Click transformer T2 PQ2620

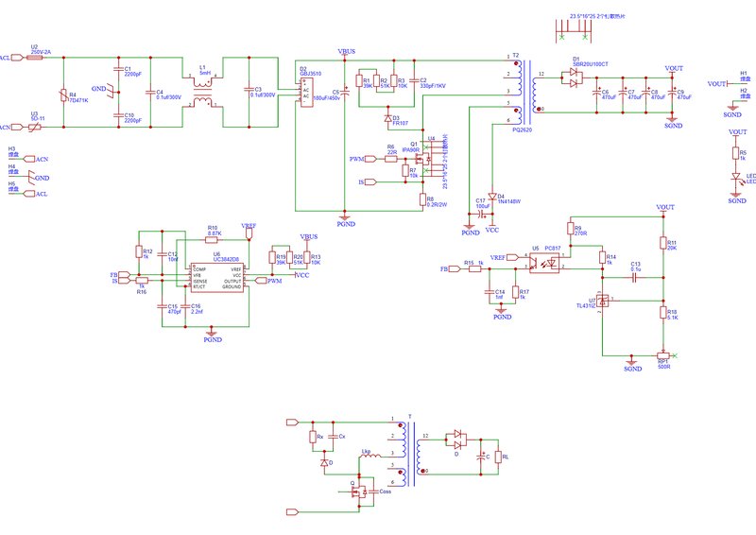click(525, 90)
